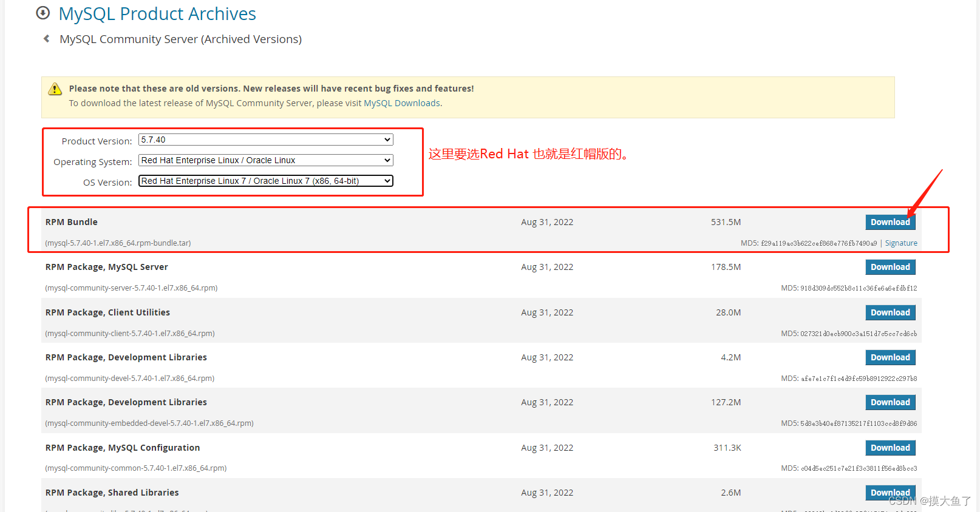Click the 28.0M size value

729,312
